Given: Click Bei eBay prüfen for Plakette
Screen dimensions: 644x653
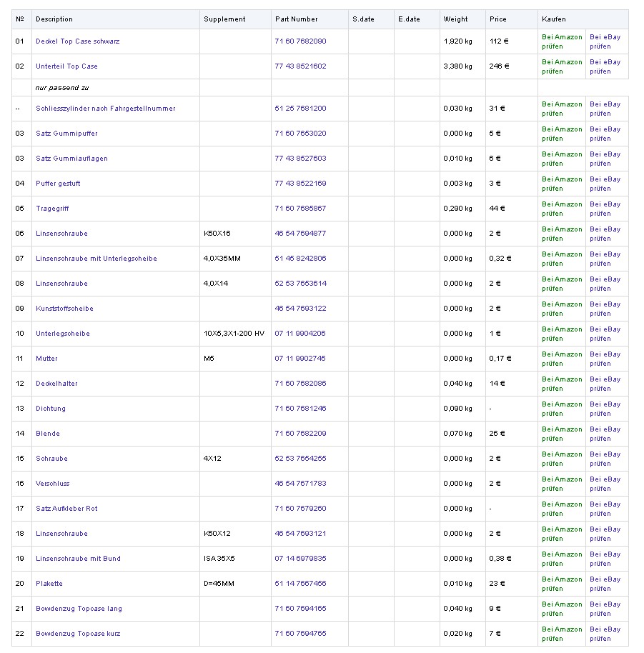Looking at the screenshot, I should click(605, 584).
